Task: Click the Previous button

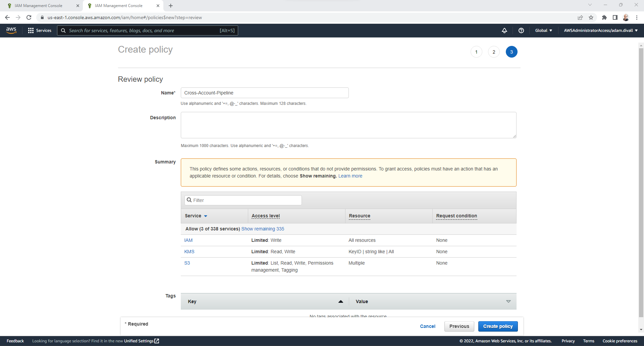Action: click(459, 326)
